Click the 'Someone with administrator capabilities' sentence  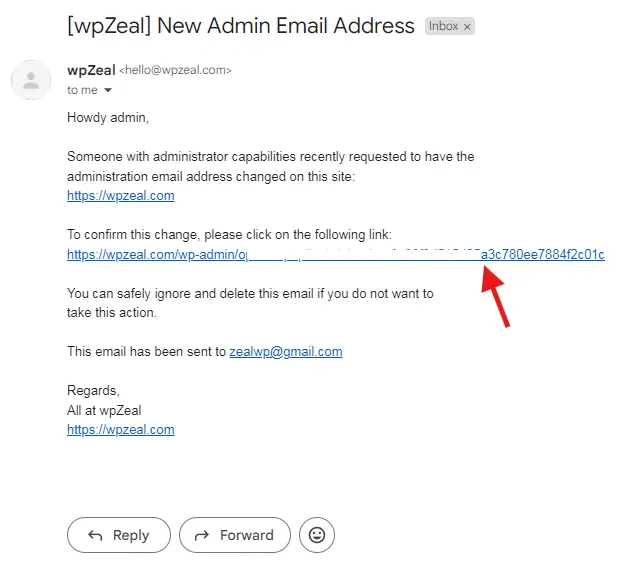[x=270, y=157]
